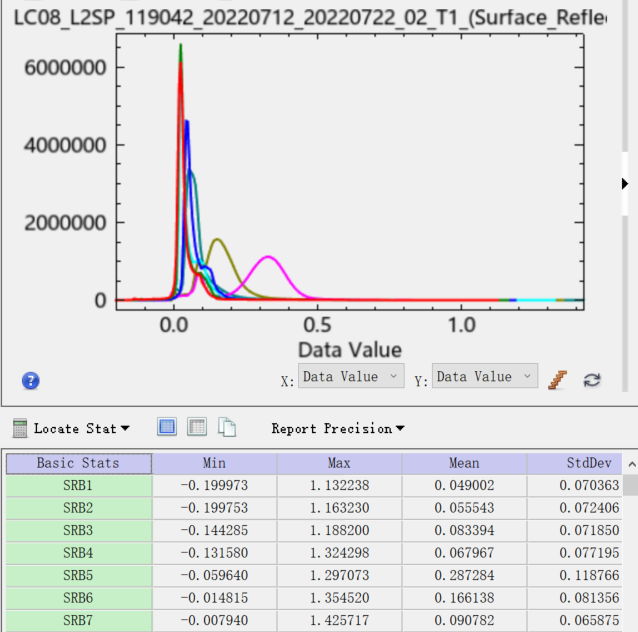638x632 pixels.
Task: Click the plot panel vertical scrollbar
Action: (625, 195)
